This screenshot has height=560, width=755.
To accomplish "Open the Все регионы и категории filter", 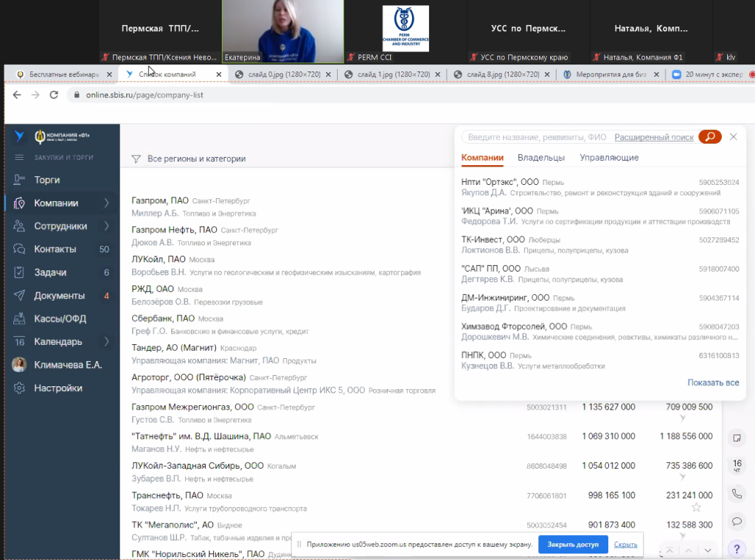I will point(189,158).
